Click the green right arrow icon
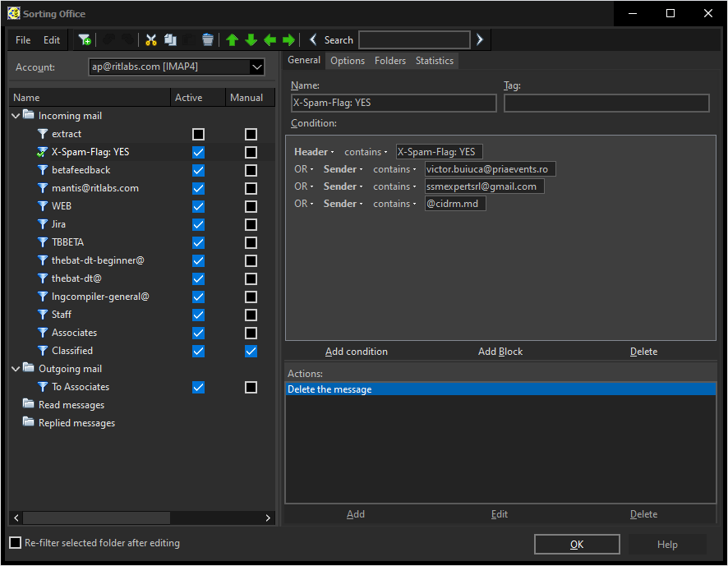The image size is (728, 566). (288, 40)
